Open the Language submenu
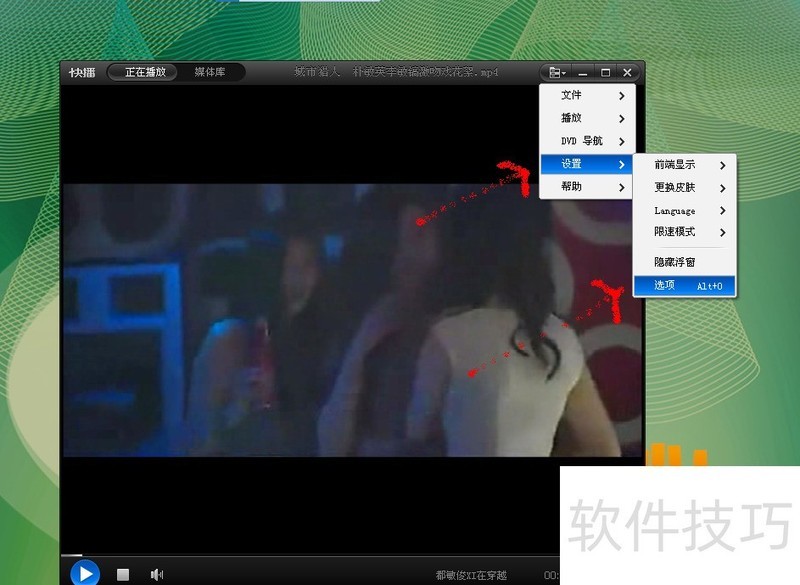 point(684,211)
